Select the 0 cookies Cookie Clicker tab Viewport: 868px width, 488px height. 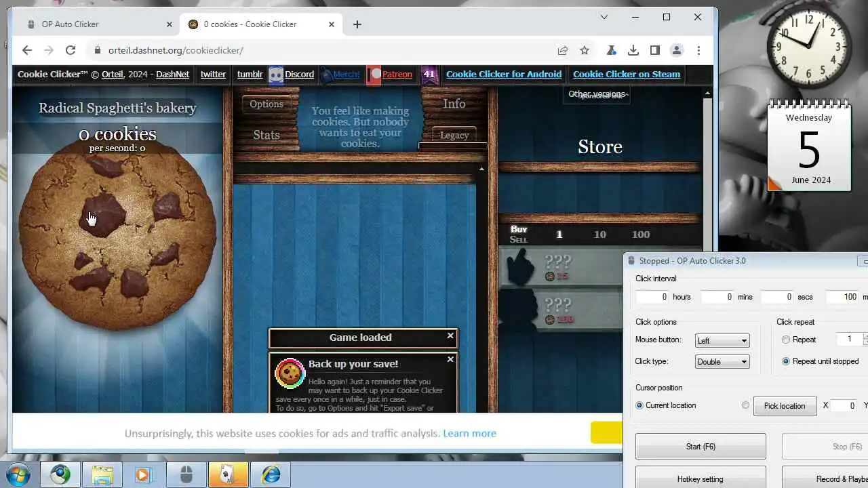click(x=260, y=24)
